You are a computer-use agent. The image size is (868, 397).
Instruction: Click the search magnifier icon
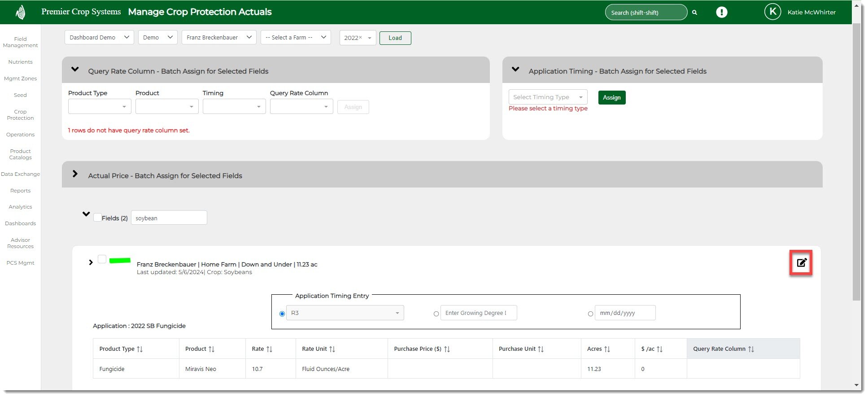tap(694, 13)
